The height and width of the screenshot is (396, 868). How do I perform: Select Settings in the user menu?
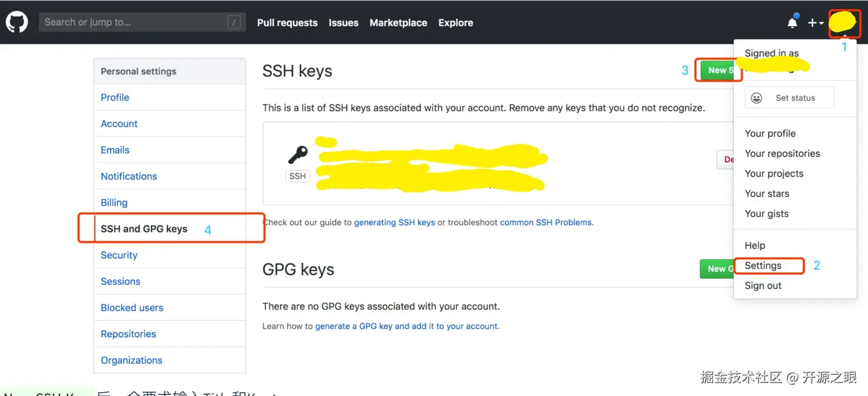click(763, 265)
